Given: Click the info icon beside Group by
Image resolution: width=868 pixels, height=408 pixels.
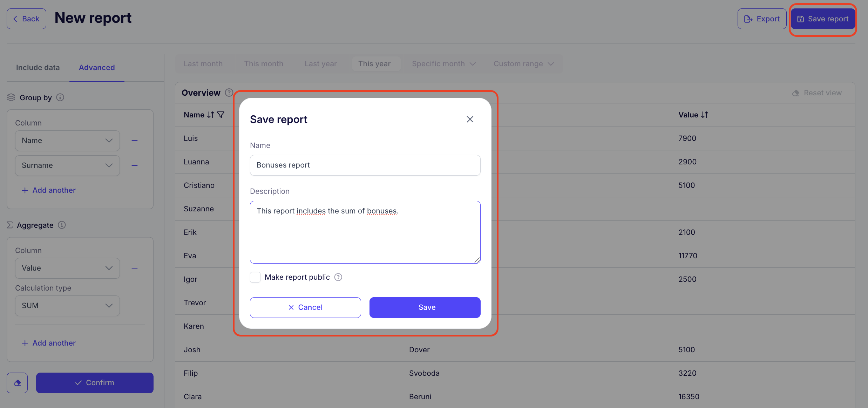Looking at the screenshot, I should 60,97.
